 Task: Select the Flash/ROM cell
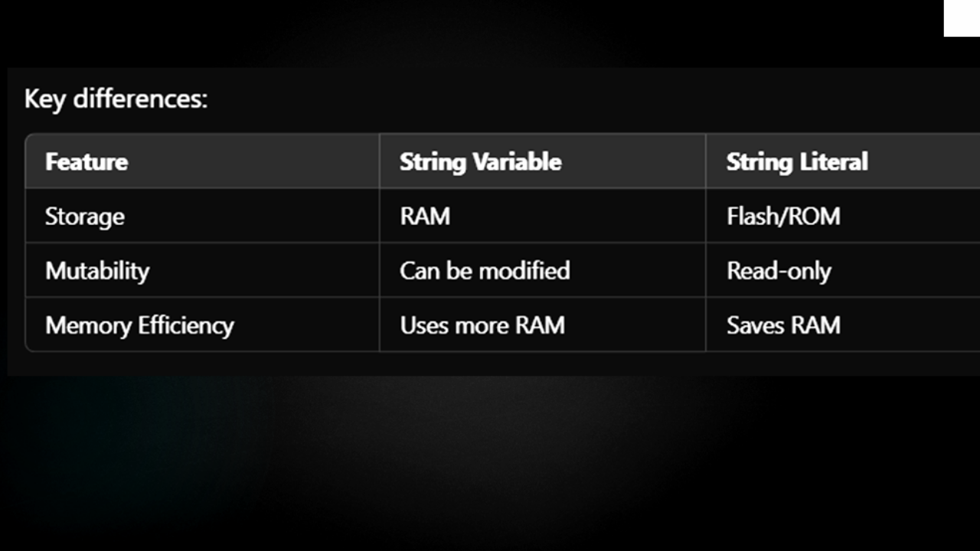(783, 217)
